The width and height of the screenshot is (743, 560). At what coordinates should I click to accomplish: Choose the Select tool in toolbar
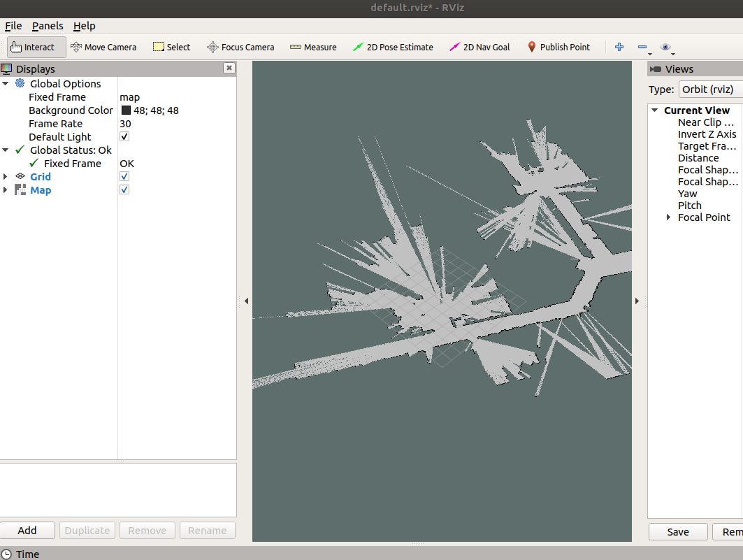(171, 47)
